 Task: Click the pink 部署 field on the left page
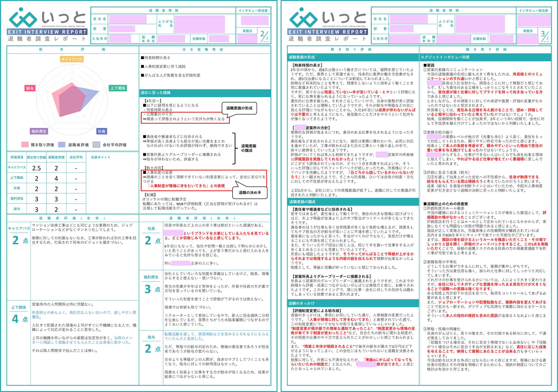(x=122, y=29)
